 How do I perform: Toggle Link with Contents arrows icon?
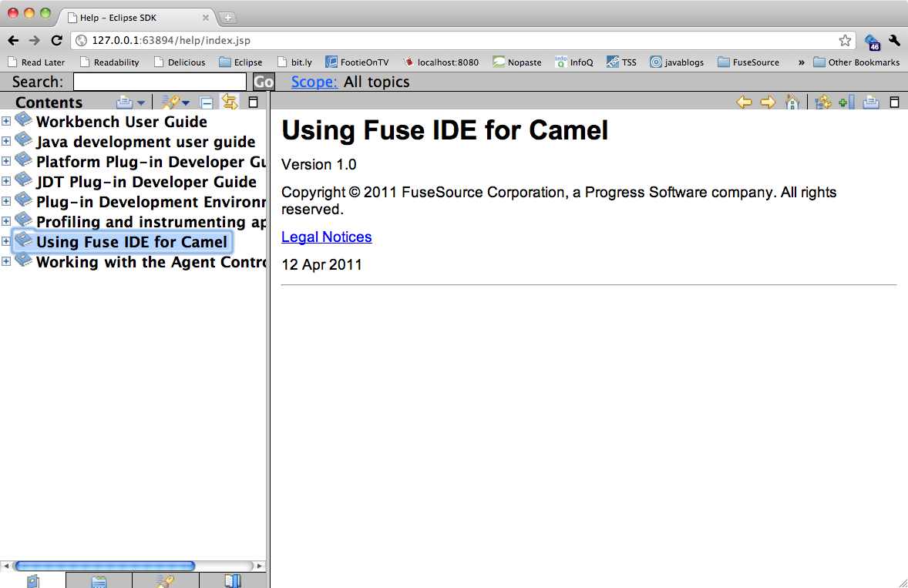(230, 102)
